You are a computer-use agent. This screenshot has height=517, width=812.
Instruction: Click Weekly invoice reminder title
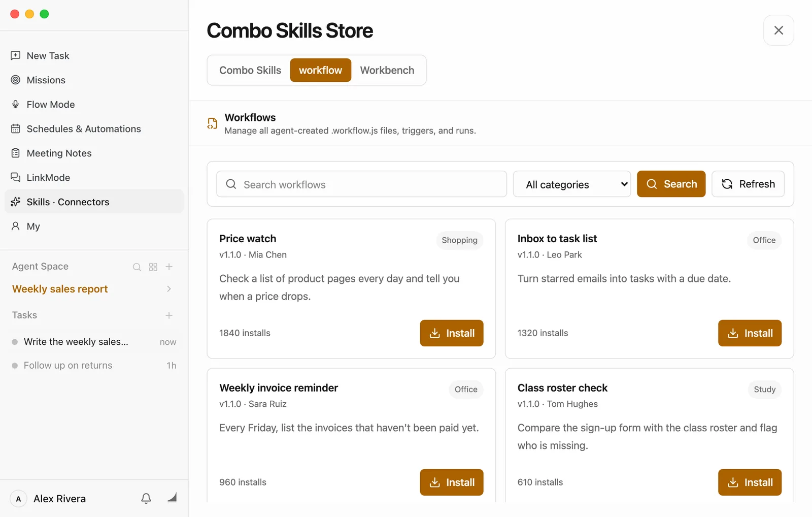(279, 388)
